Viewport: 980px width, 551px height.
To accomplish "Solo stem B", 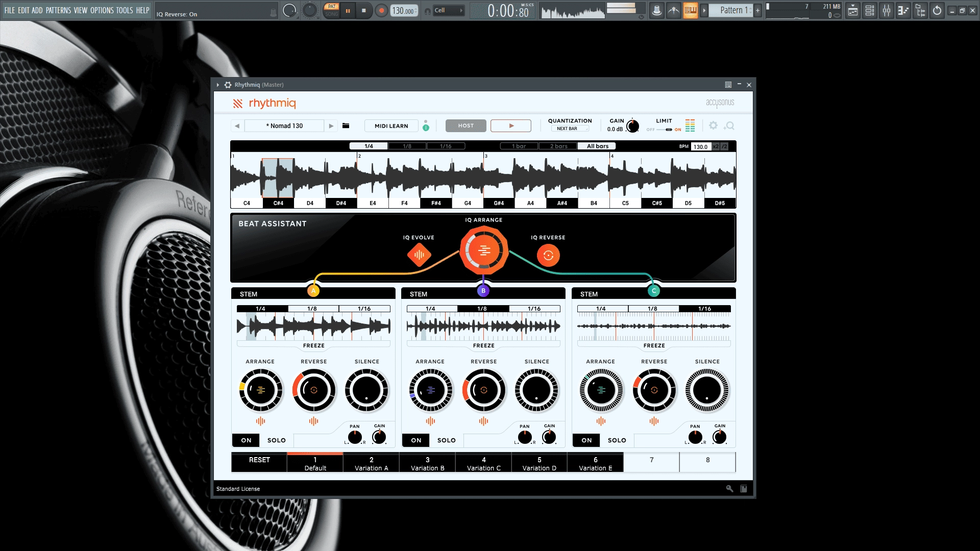I will [447, 440].
